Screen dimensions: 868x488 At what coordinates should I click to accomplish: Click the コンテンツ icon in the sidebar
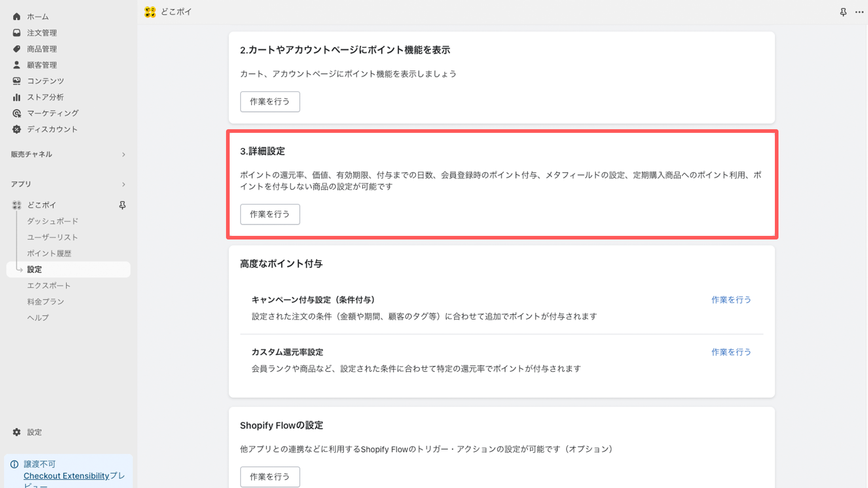[x=17, y=81]
